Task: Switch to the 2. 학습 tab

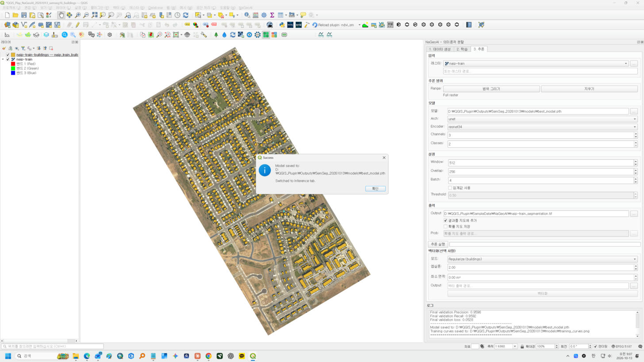Action: click(x=462, y=49)
